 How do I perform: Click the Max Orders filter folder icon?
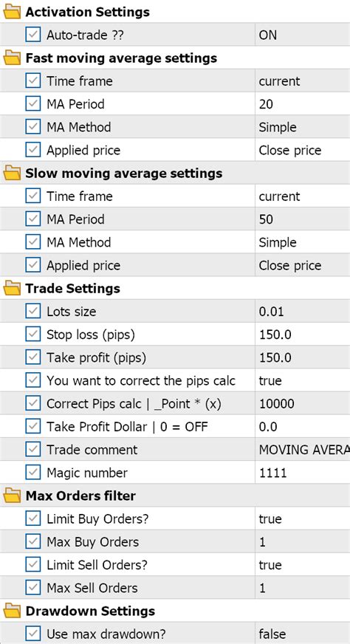click(x=12, y=496)
